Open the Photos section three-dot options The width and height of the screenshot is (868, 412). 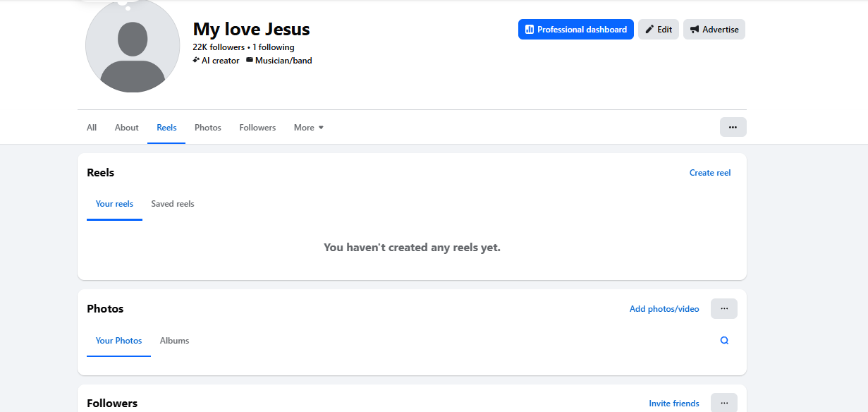724,308
